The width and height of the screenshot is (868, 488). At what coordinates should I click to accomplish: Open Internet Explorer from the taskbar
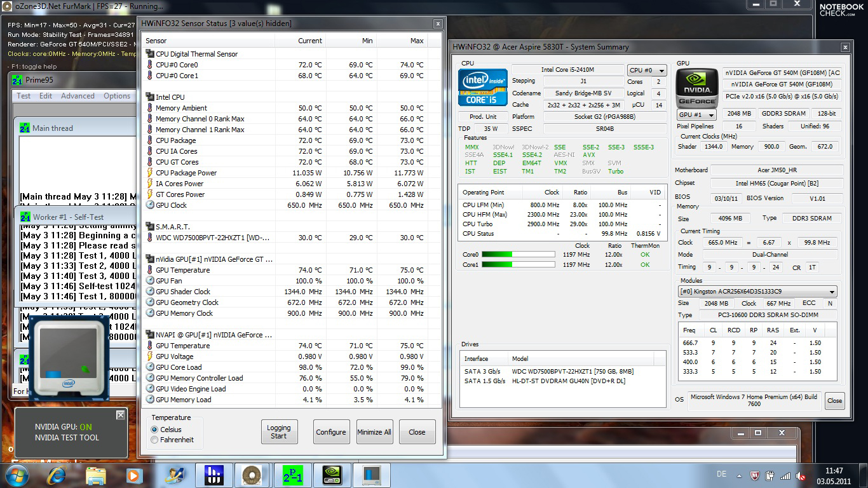[x=57, y=475]
